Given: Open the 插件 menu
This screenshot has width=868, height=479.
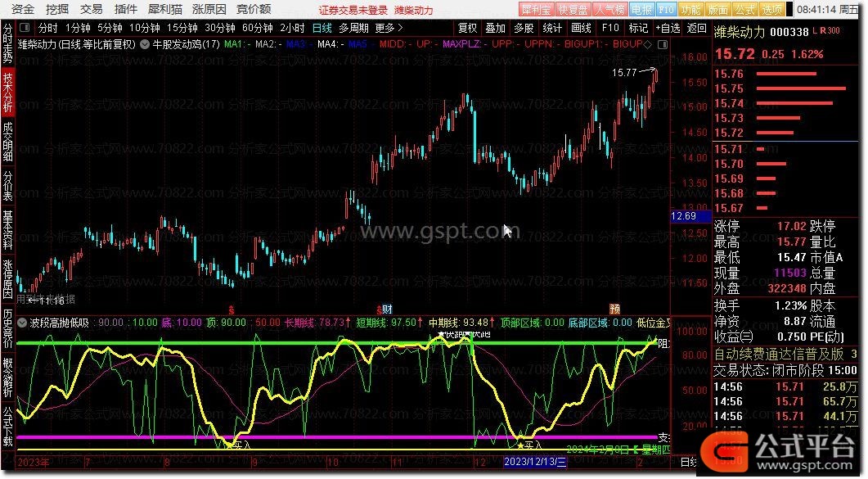Looking at the screenshot, I should coord(126,9).
